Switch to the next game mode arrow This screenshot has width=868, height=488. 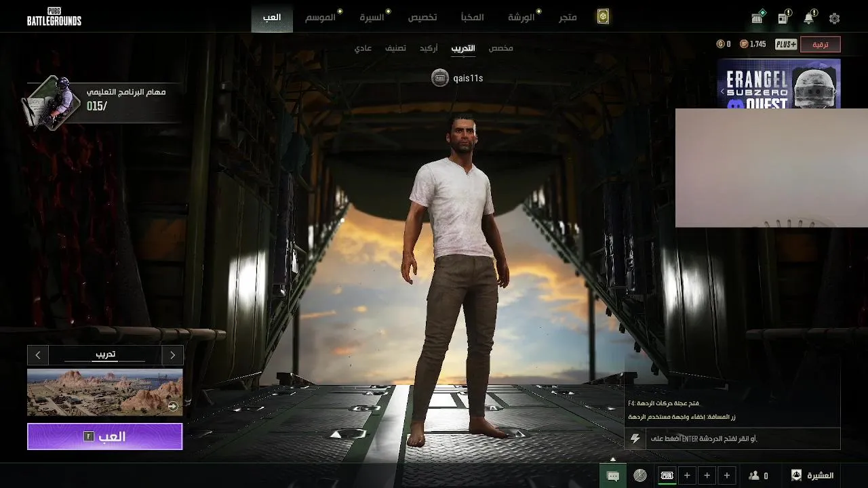[x=173, y=354]
